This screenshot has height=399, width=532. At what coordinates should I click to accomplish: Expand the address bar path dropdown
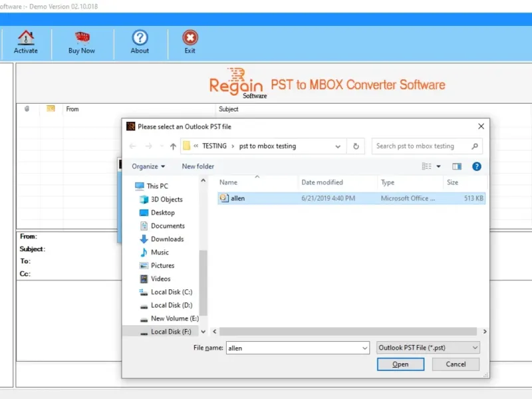pos(338,146)
